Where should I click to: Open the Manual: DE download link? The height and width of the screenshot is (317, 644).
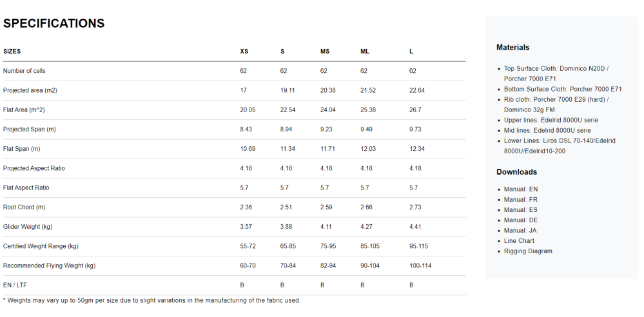pos(521,220)
